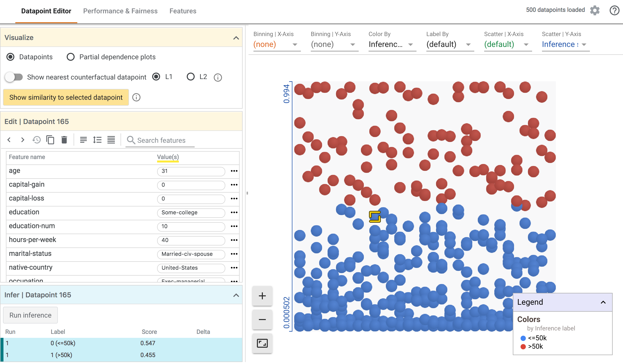Select the Partial dependence plots radio button
The width and height of the screenshot is (623, 364).
70,57
